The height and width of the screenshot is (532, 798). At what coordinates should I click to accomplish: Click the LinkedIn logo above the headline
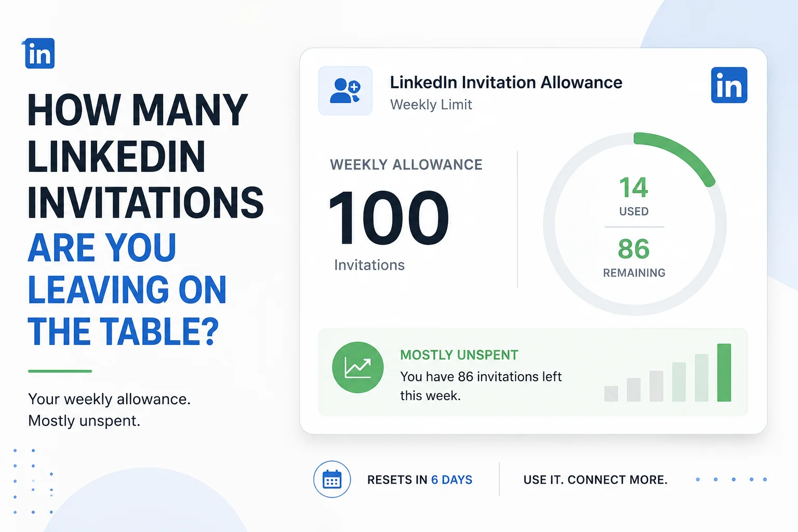pos(40,54)
